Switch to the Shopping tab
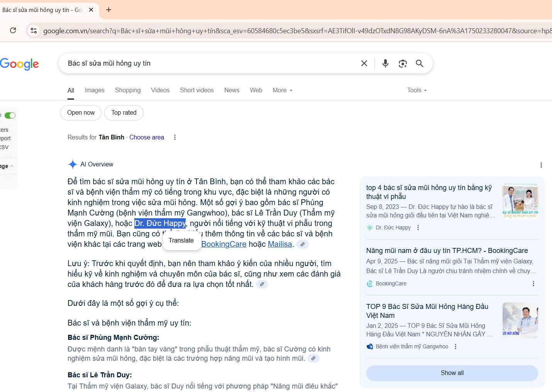 click(128, 90)
